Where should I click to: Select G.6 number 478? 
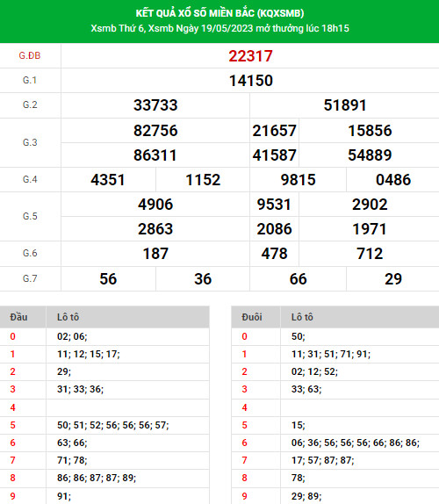point(274,254)
